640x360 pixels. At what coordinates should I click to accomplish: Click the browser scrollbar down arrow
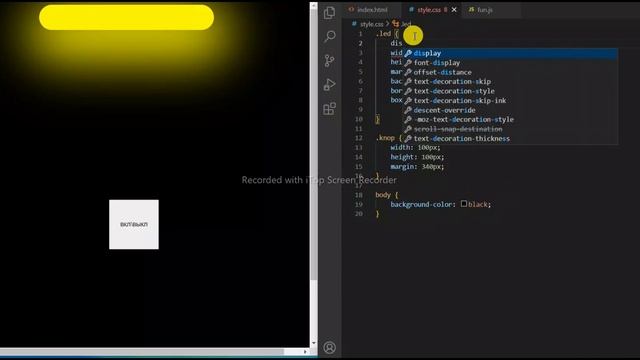pyautogui.click(x=313, y=343)
